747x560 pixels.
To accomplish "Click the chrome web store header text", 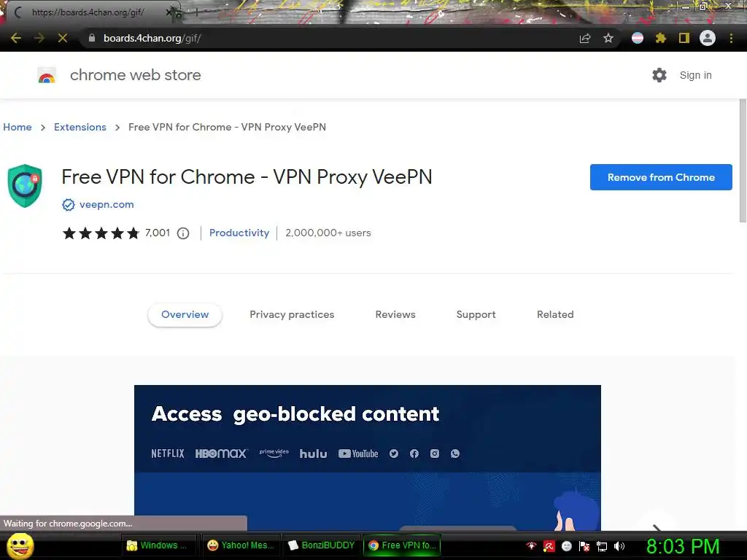I will click(x=135, y=75).
